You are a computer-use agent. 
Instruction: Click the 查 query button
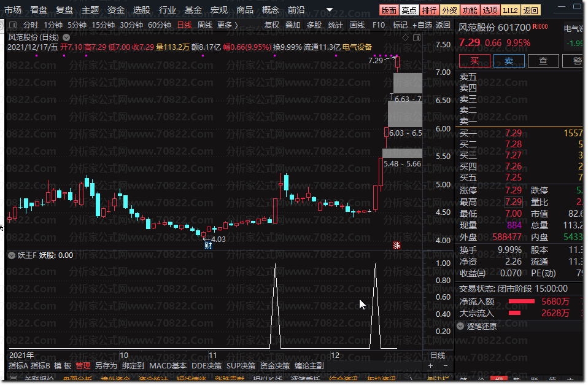click(543, 61)
